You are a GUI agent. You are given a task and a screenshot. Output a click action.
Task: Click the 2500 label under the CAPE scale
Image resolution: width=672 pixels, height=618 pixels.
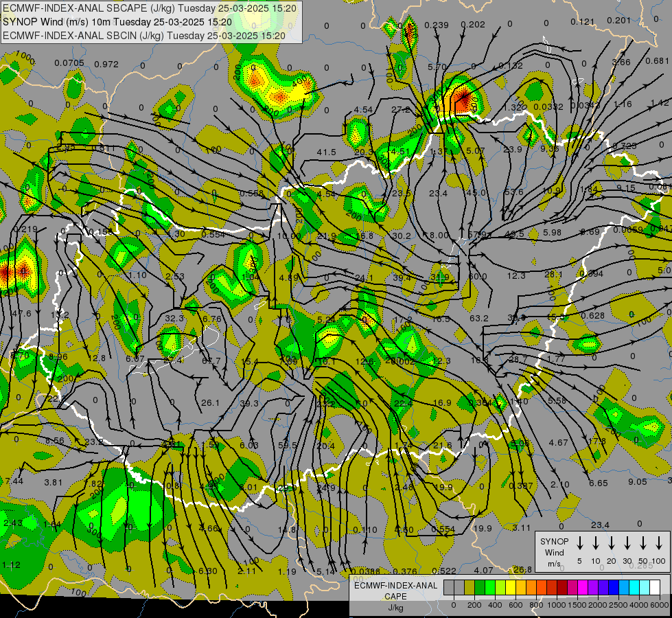[x=618, y=605]
